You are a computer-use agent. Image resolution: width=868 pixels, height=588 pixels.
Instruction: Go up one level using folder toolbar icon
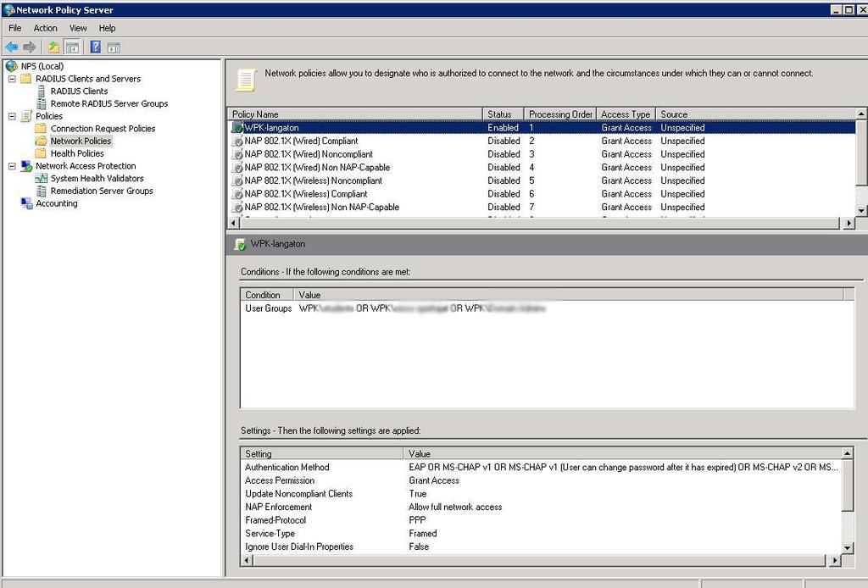[x=53, y=47]
